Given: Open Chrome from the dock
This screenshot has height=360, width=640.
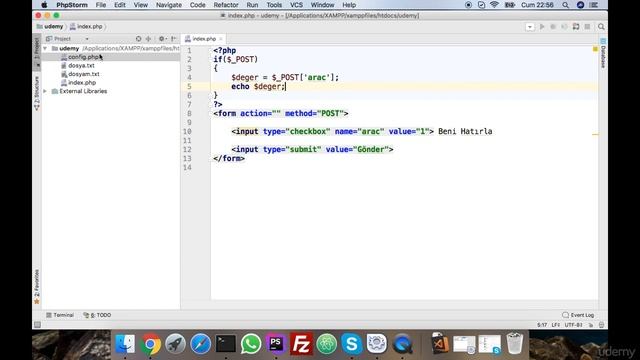Looking at the screenshot, I should (x=150, y=344).
